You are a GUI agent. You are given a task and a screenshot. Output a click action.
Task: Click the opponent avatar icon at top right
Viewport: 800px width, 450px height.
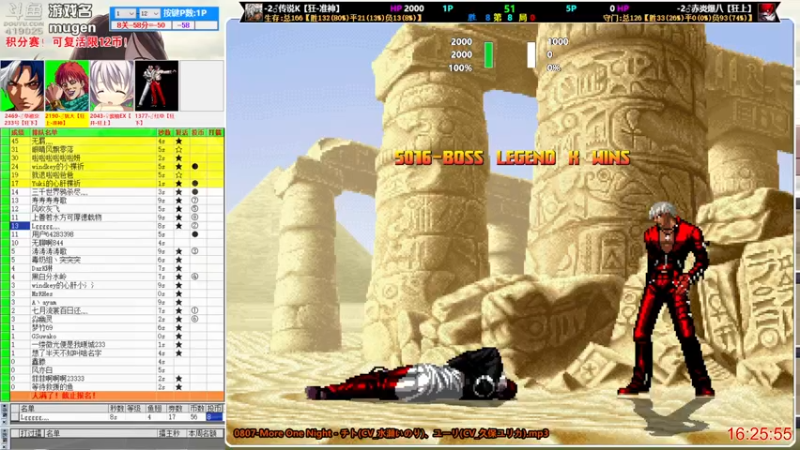coord(768,12)
